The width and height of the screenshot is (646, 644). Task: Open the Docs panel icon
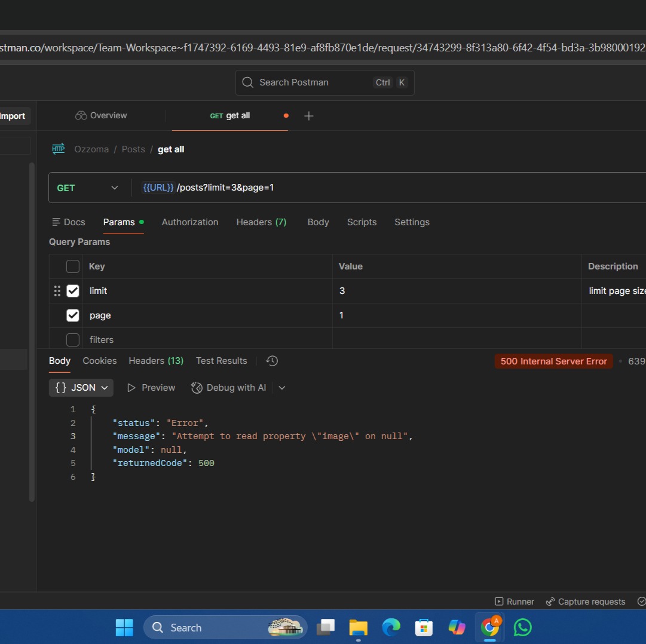(57, 222)
